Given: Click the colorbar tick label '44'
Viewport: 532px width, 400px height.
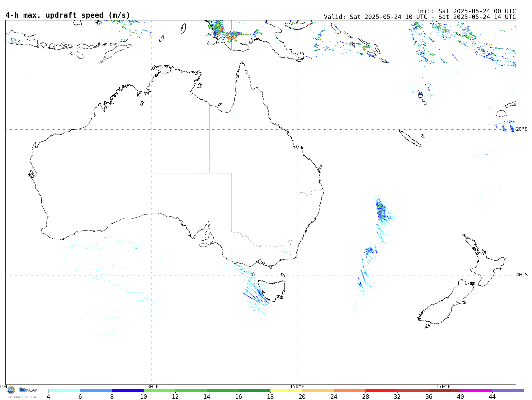Looking at the screenshot, I should click(492, 397).
